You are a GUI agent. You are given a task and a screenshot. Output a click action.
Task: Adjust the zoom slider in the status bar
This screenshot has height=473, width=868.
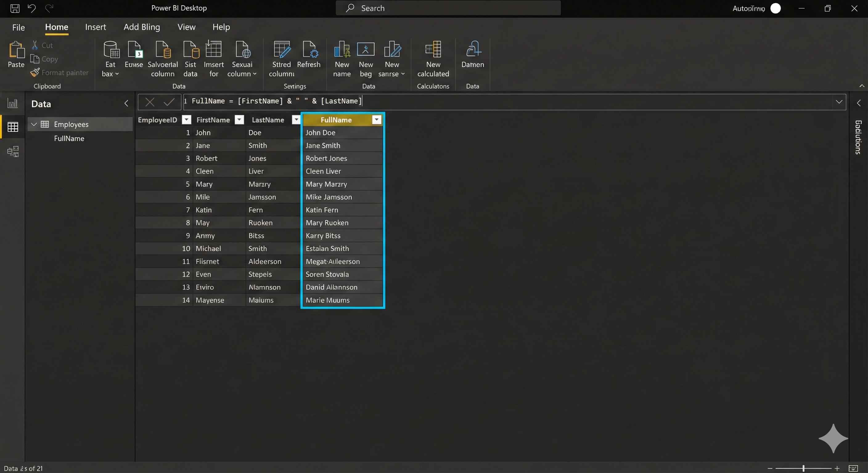(x=803, y=468)
